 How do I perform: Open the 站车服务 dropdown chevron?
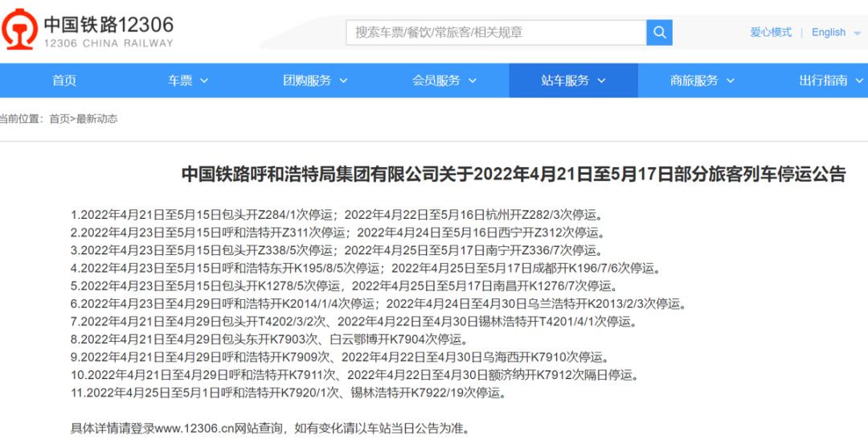pyautogui.click(x=602, y=81)
